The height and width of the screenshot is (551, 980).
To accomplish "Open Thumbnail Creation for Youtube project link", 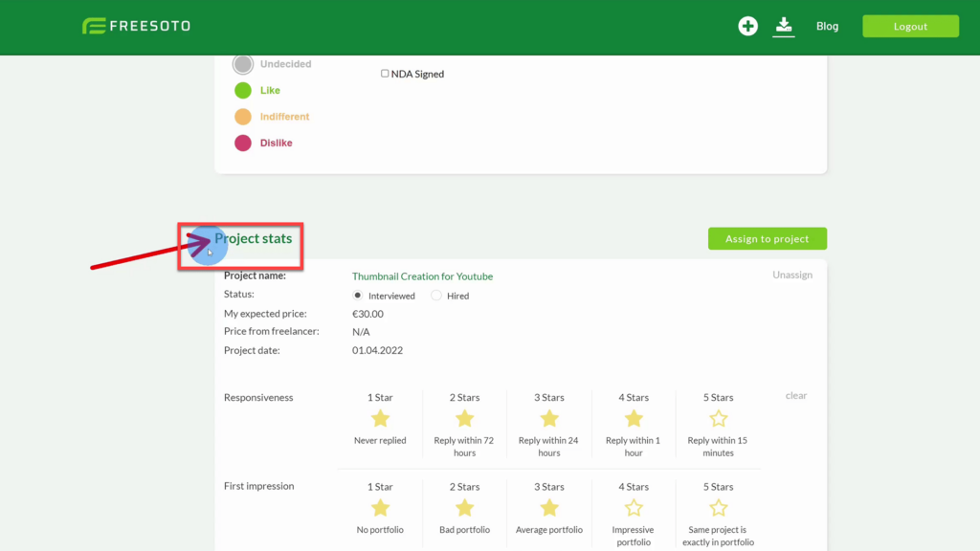I will 422,276.
